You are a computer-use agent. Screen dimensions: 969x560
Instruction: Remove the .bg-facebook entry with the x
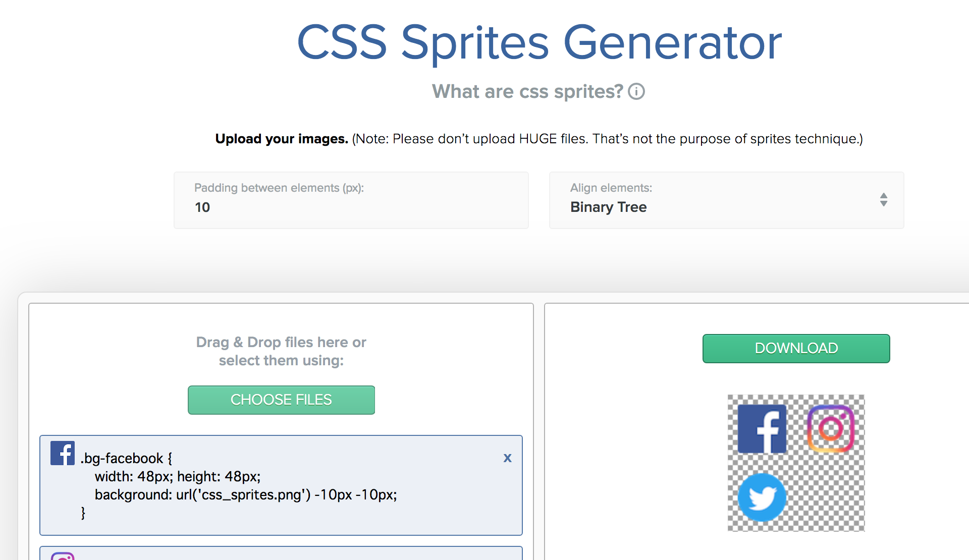[507, 458]
